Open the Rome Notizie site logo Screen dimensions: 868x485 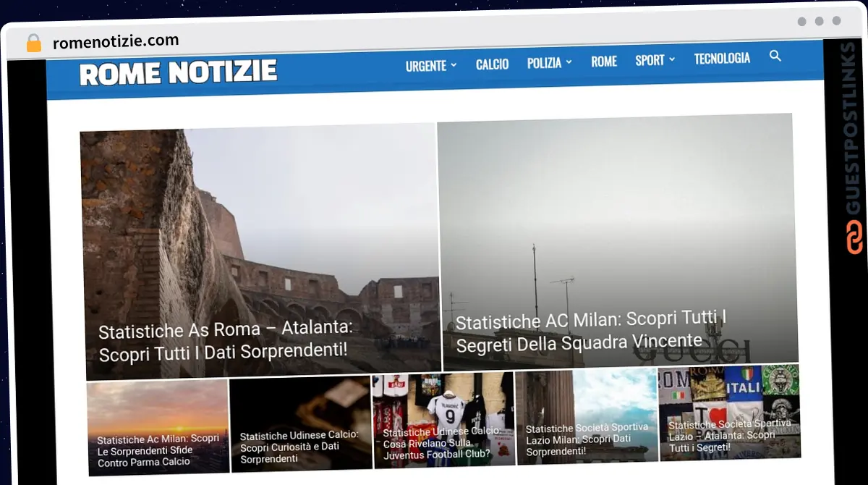pos(178,72)
